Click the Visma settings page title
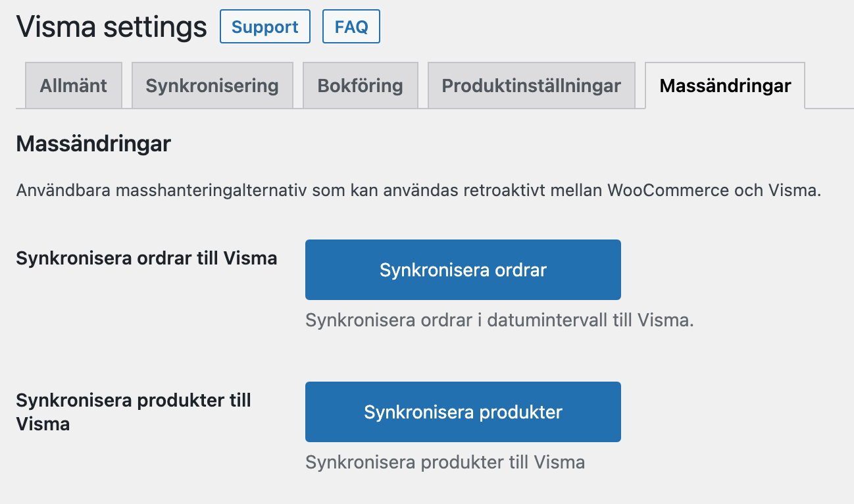 [111, 27]
